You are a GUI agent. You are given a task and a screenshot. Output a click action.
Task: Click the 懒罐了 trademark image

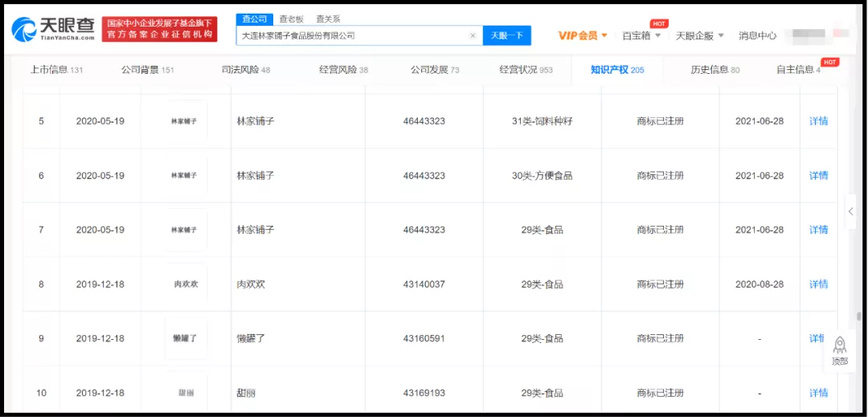coord(186,338)
